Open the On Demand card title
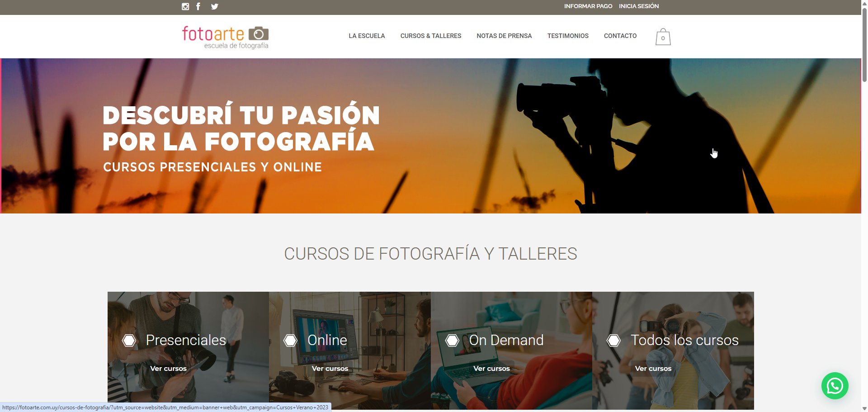The image size is (868, 412). 506,340
